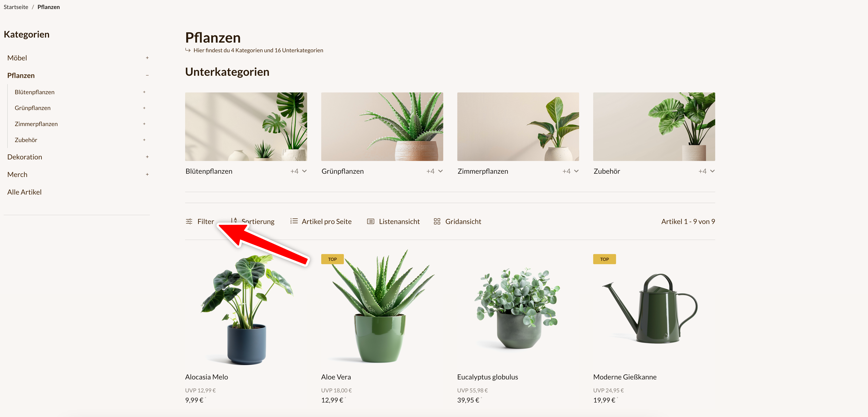
Task: Go to Startseite breadcrumb
Action: tap(16, 7)
